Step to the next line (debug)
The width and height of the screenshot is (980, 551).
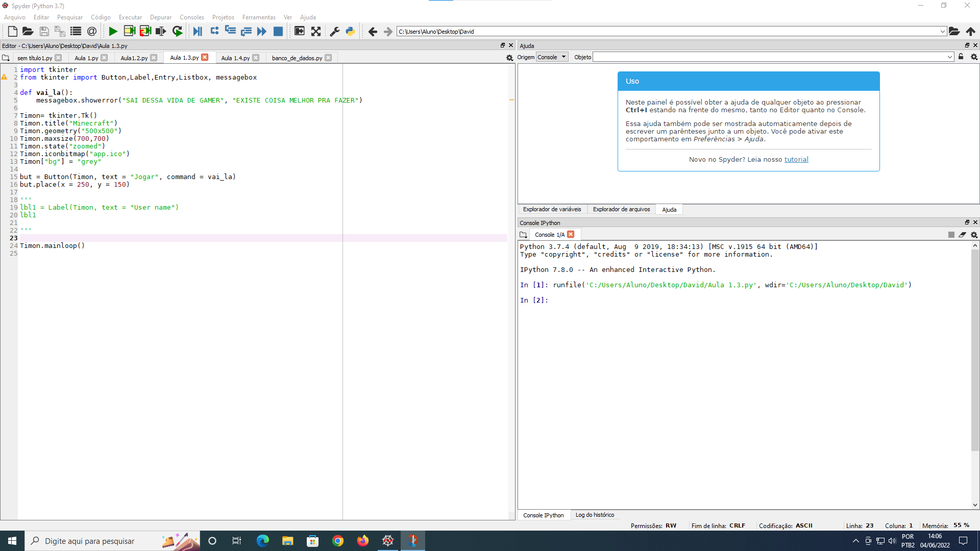click(x=214, y=32)
